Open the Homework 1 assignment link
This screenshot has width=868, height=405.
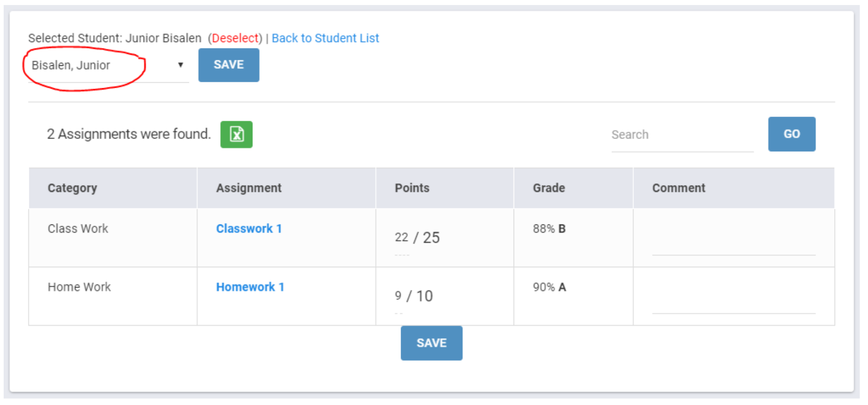click(250, 287)
